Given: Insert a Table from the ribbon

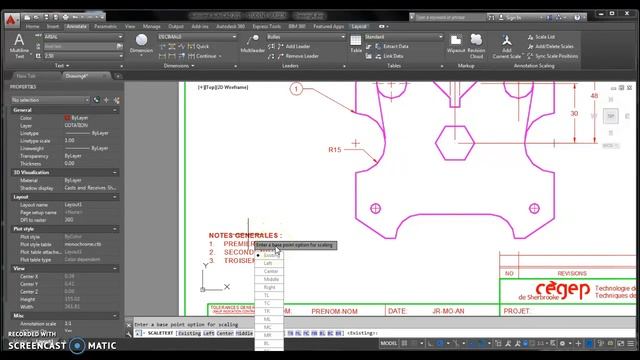Looking at the screenshot, I should tap(356, 44).
